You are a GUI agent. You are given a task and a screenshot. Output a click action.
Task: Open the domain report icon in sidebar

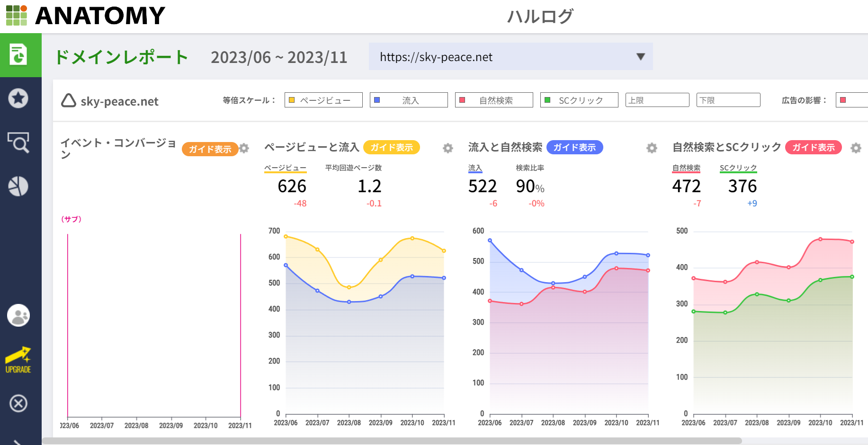click(x=19, y=55)
